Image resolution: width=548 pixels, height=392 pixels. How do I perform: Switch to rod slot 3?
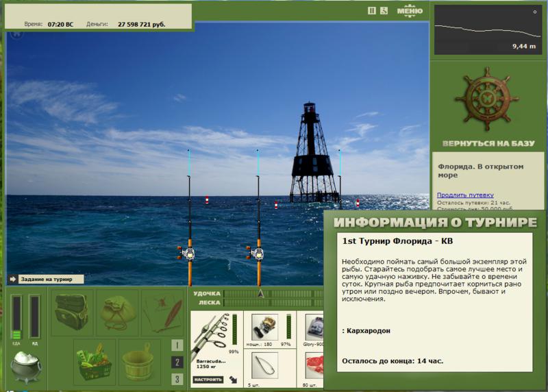click(177, 379)
